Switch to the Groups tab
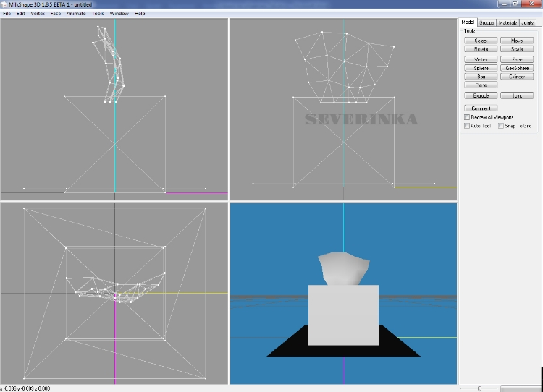This screenshot has width=543, height=392. coord(487,23)
